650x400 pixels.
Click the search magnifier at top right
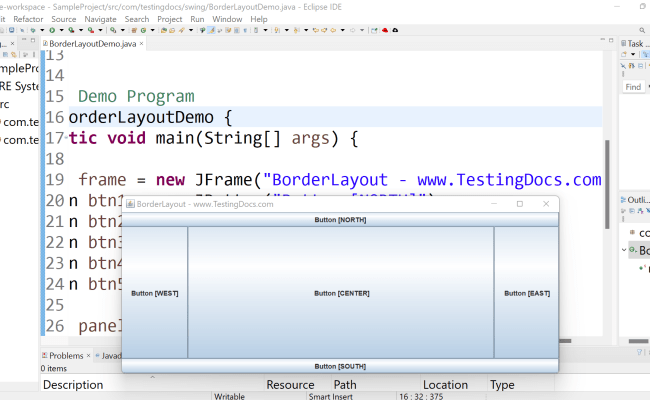pyautogui.click(x=642, y=30)
